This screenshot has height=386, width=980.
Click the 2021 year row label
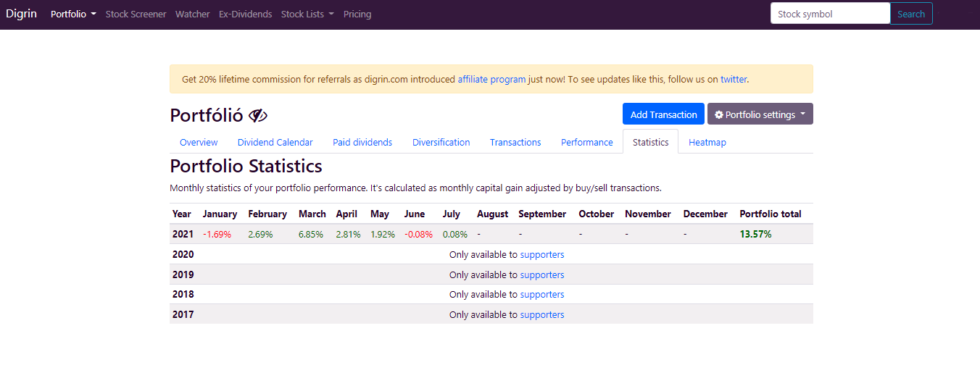(x=183, y=234)
